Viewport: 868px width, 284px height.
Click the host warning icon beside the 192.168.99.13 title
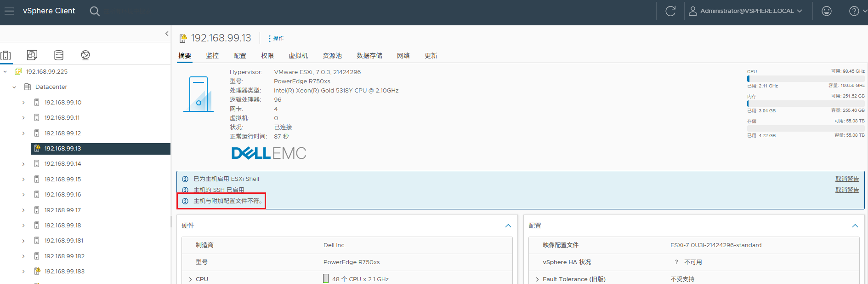(x=183, y=38)
